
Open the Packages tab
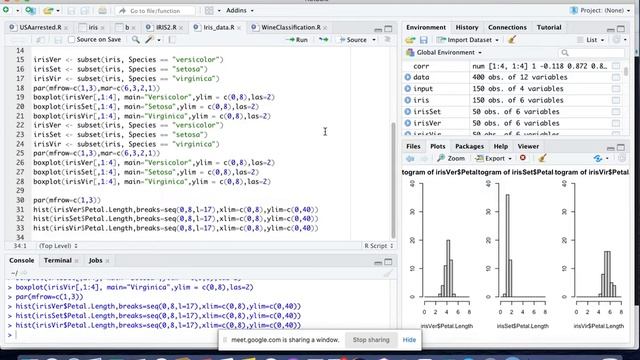(x=469, y=146)
